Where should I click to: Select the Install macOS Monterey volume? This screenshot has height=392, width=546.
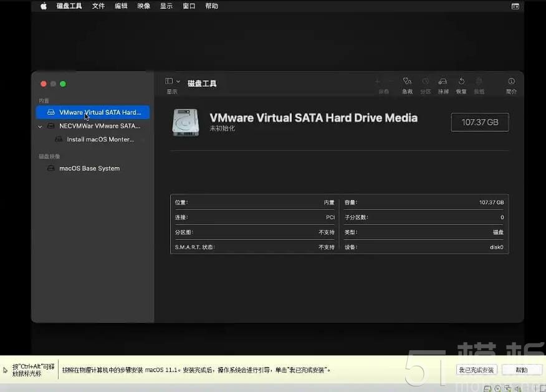tap(99, 140)
